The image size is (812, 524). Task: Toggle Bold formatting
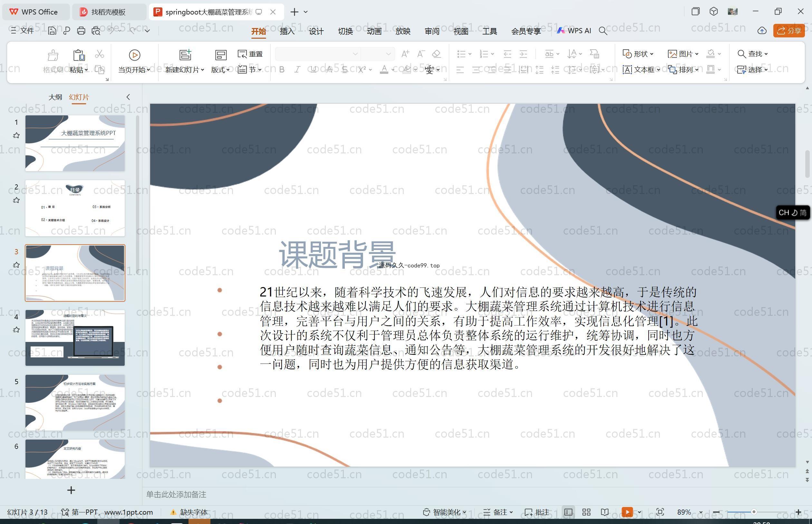click(282, 70)
